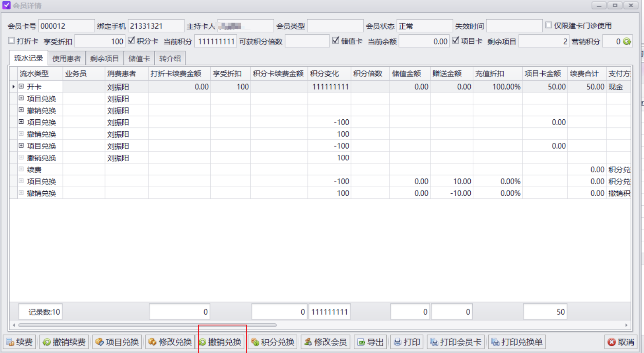This screenshot has width=644, height=353.
Task: Click the 续费 renew button icon
Action: point(10,342)
